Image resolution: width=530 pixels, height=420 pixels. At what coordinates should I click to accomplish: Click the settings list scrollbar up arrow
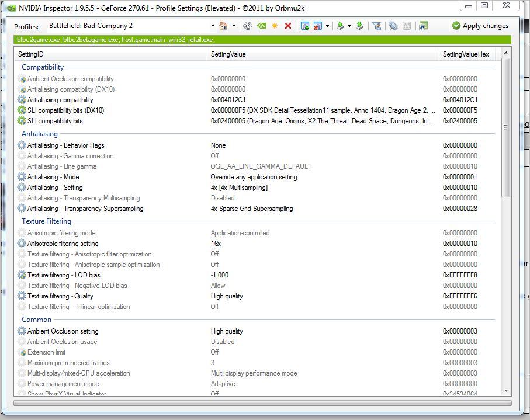[x=506, y=53]
